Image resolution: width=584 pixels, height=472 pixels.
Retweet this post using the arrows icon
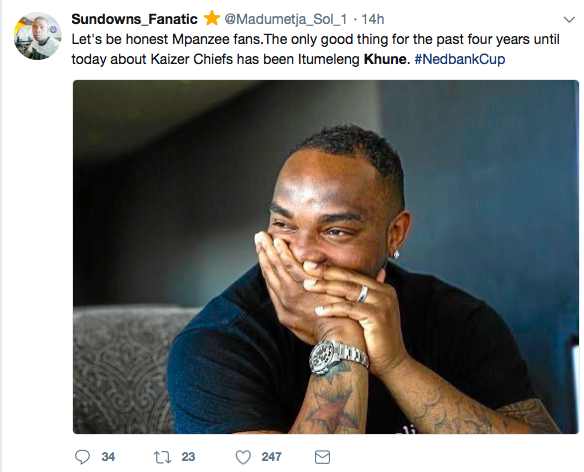(x=162, y=457)
